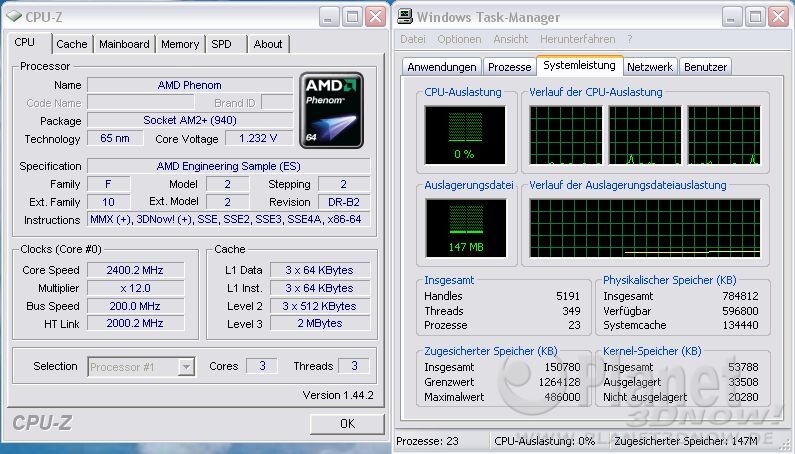Click the OK button in CPU-Z
The height and width of the screenshot is (454, 795).
347,424
